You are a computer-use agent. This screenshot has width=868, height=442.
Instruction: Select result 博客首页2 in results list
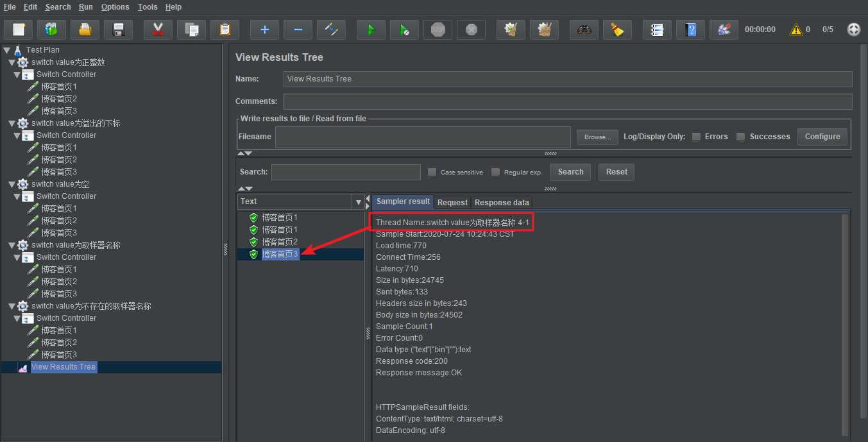pyautogui.click(x=280, y=242)
